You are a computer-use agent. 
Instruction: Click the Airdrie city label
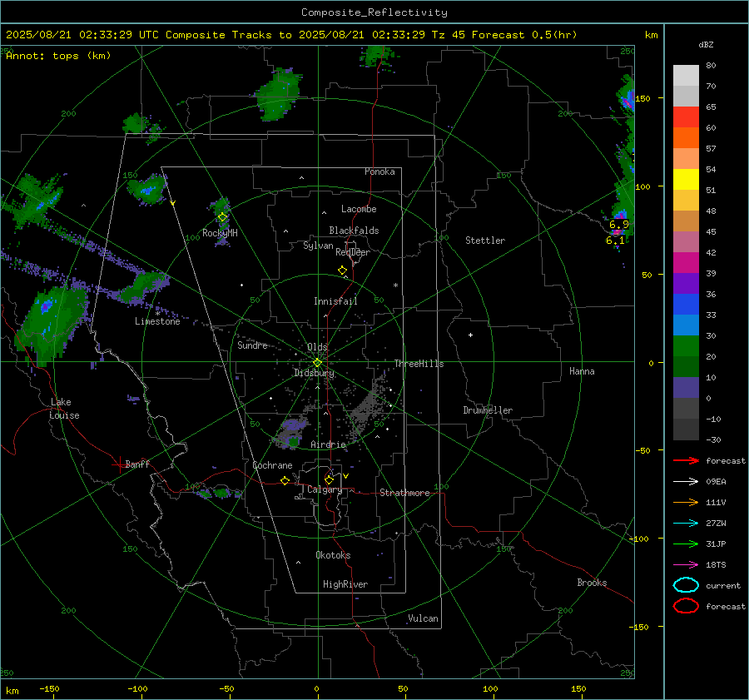point(328,444)
